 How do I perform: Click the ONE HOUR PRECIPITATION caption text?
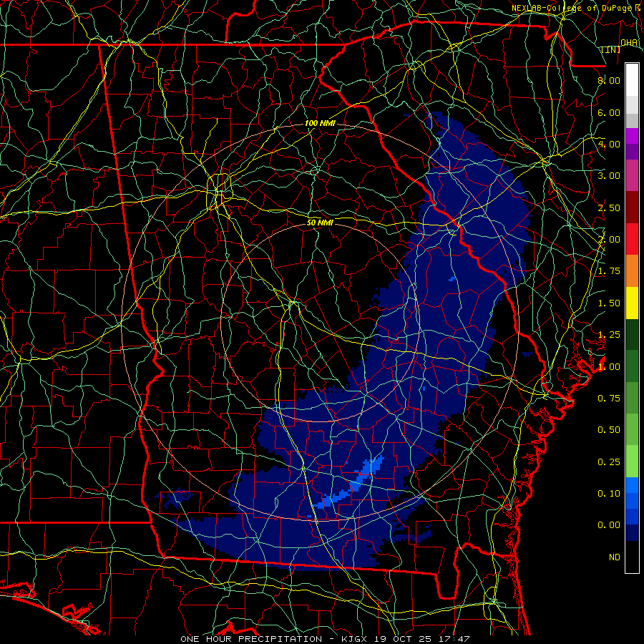click(x=251, y=639)
